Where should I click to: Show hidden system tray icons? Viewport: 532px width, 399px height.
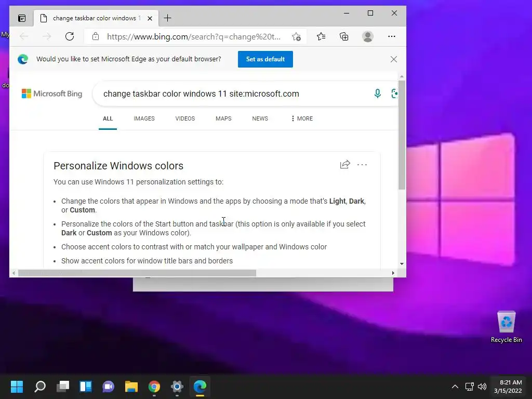(455, 387)
